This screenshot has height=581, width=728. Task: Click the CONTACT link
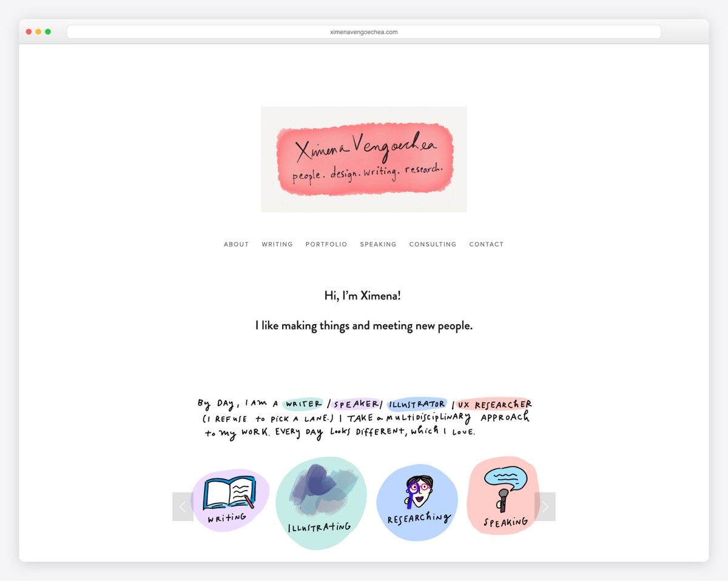tap(487, 244)
